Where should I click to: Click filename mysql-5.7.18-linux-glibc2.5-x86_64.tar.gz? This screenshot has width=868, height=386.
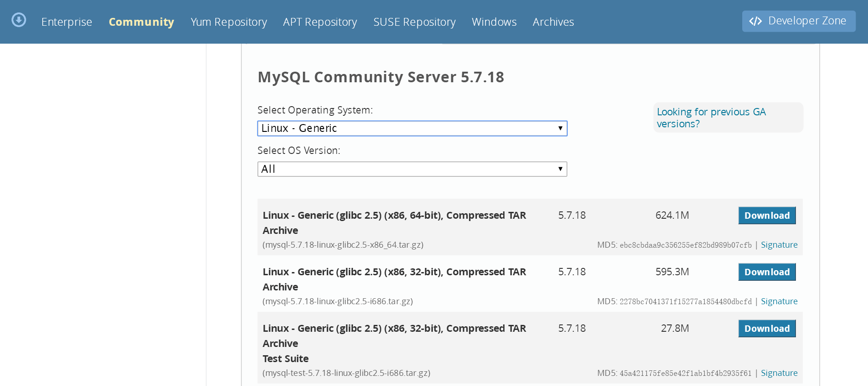pyautogui.click(x=343, y=245)
